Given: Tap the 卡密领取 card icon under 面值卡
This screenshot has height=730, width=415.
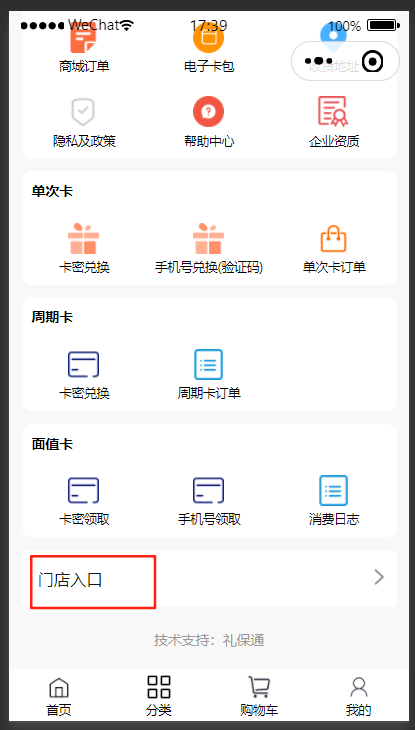Looking at the screenshot, I should click(83, 490).
